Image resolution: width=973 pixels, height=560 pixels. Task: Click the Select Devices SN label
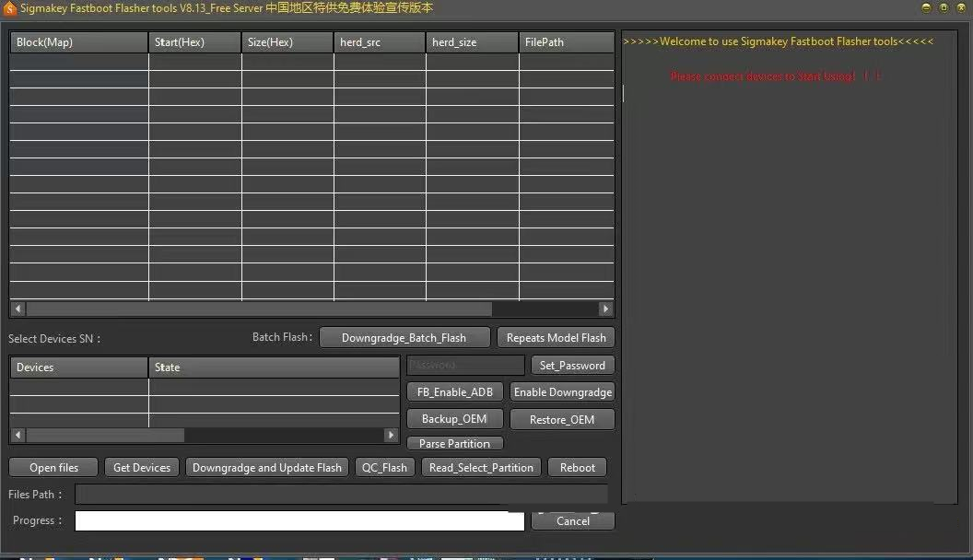click(x=54, y=339)
